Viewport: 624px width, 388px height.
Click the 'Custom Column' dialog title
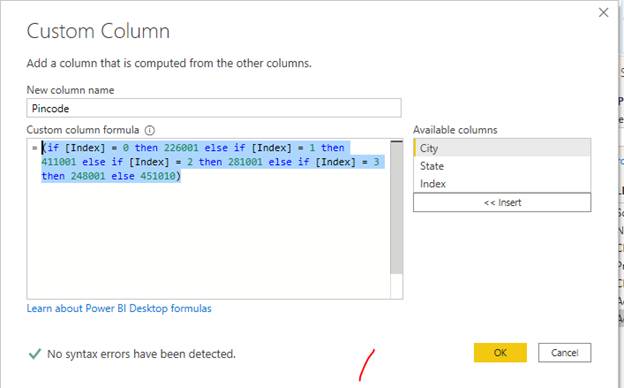coord(98,31)
